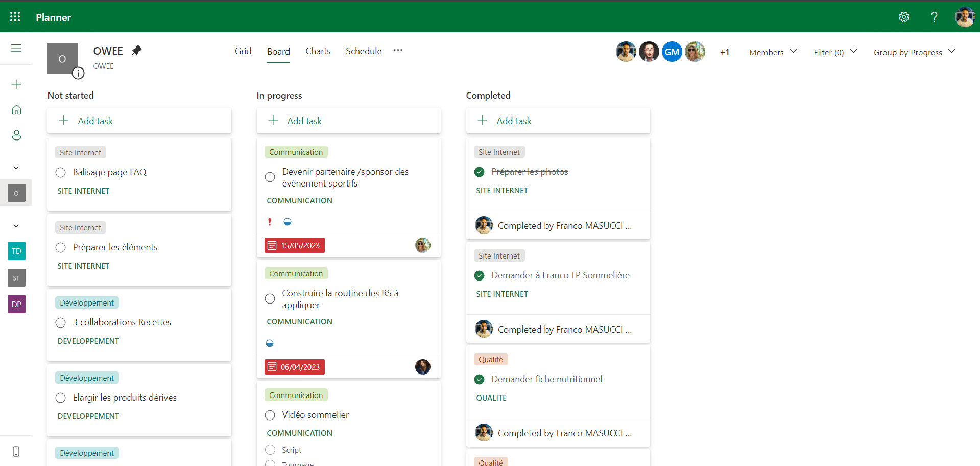
Task: Mark Balisage page FAQ task complete
Action: click(x=61, y=173)
